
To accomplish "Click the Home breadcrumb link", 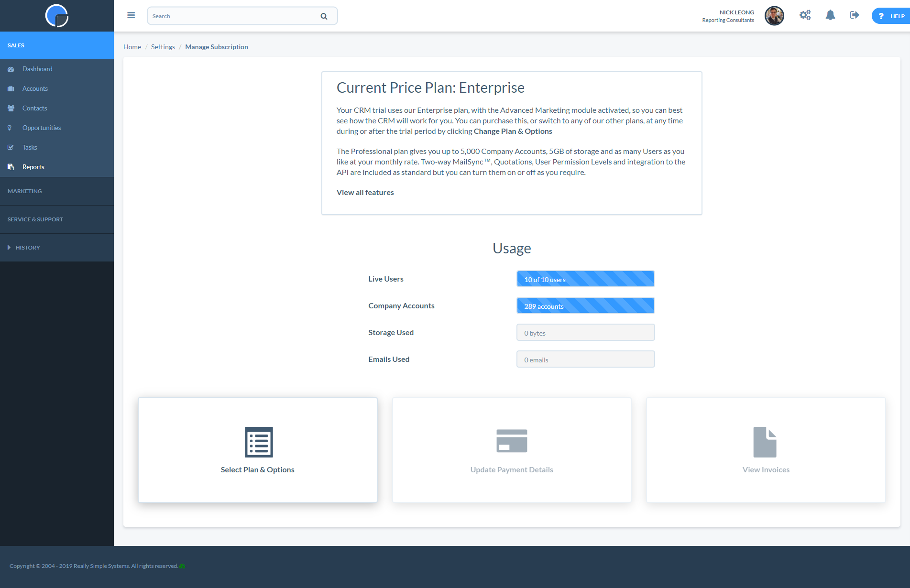I will click(132, 47).
